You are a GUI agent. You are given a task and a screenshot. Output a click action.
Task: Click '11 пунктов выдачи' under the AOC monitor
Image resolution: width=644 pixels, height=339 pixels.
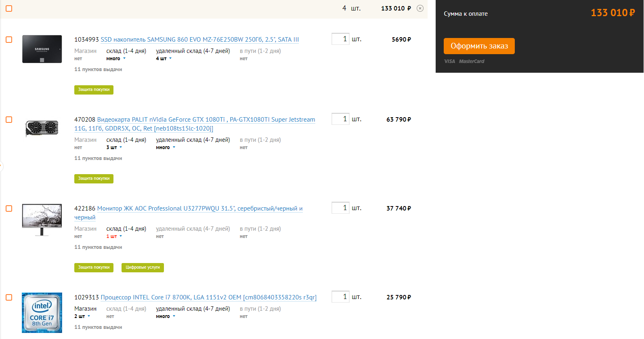pyautogui.click(x=98, y=247)
